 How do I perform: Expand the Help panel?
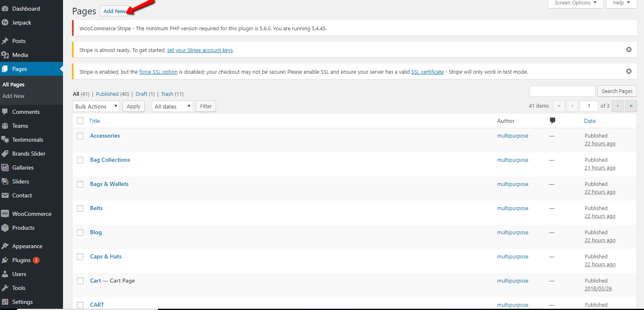[621, 3]
